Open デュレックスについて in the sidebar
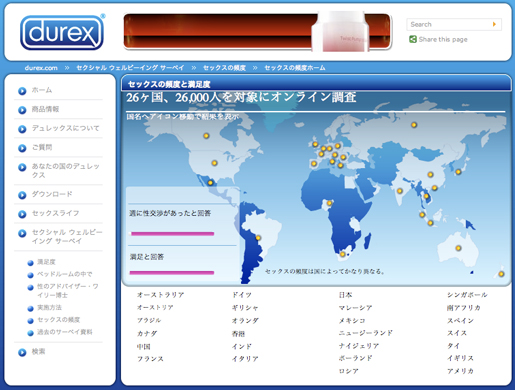This screenshot has width=515, height=390. tap(65, 128)
